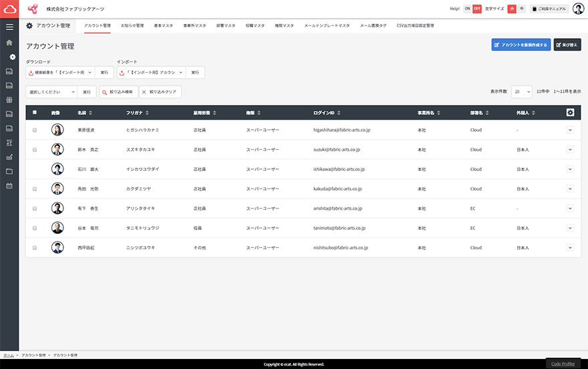Expand actions chevron for tanimoto row
Image resolution: width=588 pixels, height=369 pixels.
570,228
